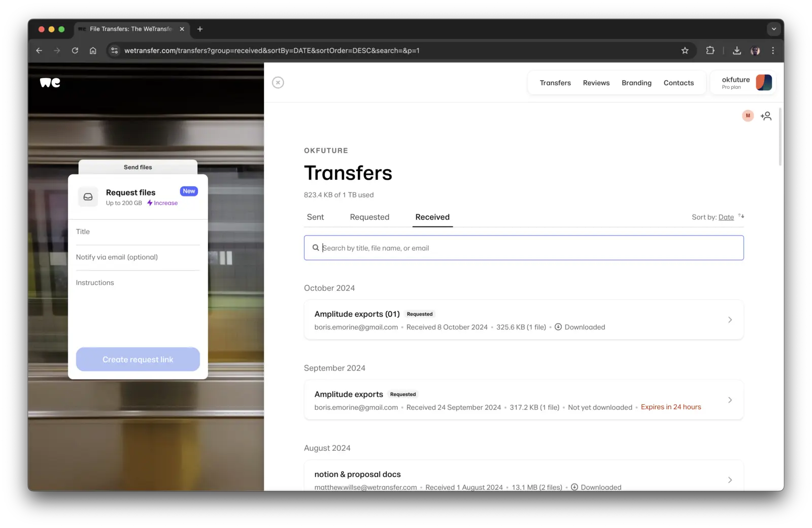Open the Chrome profile avatar
Image resolution: width=812 pixels, height=528 pixels.
755,51
